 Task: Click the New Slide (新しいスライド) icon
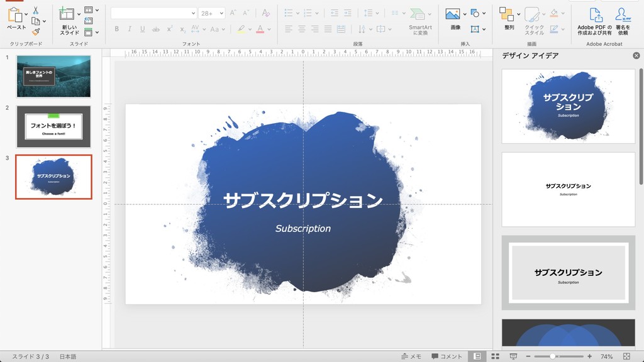tap(67, 14)
